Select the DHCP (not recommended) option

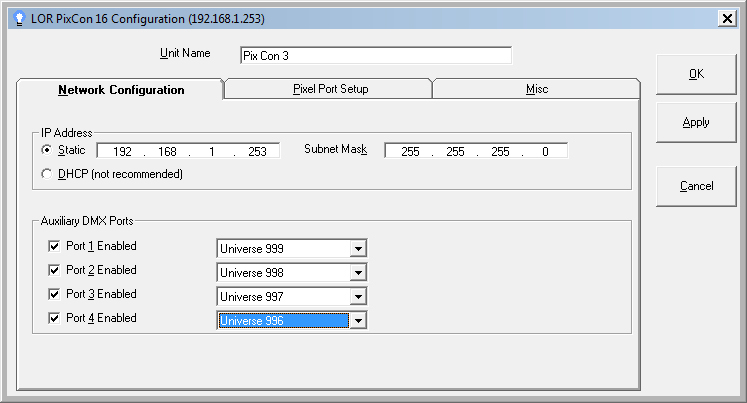[47, 174]
